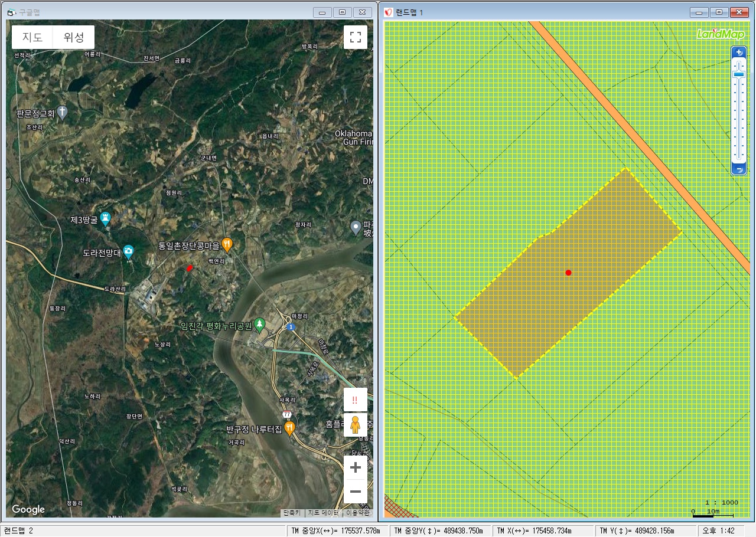Click the 석곶리 label on Google map
This screenshot has height=537, width=756.
[179, 489]
